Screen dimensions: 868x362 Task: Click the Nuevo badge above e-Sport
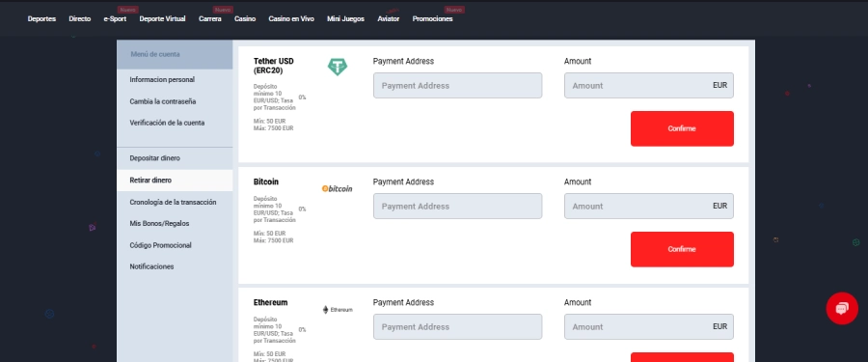[128, 10]
